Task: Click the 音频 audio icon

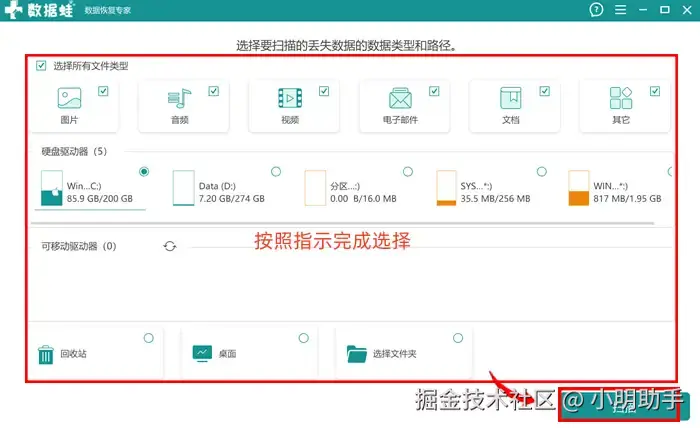Action: (x=179, y=98)
